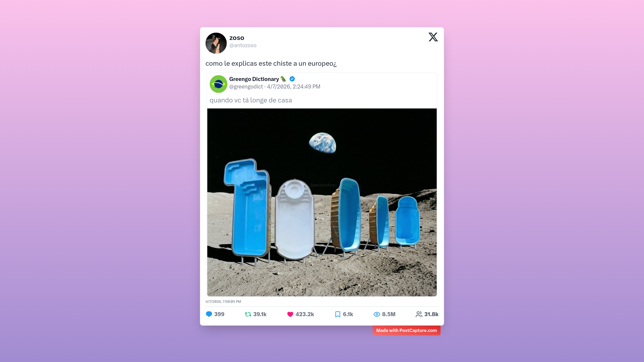
Task: Click the parrot emoji beside Greengo Dictionary
Action: (283, 79)
